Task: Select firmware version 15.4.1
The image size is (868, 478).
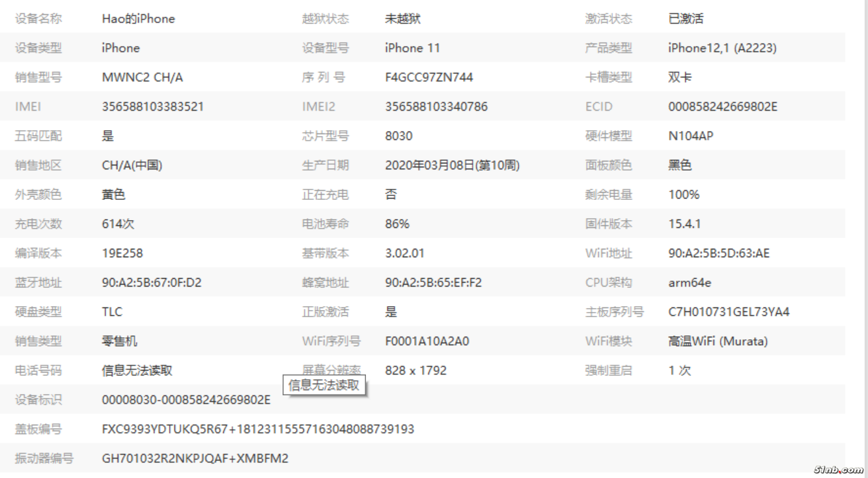Action: click(684, 224)
